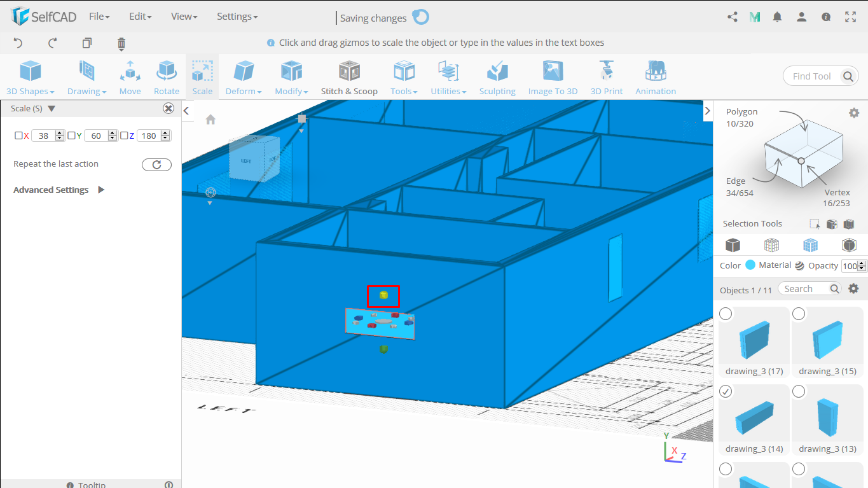This screenshot has height=488, width=868.
Task: Select drawing_3 (17) object radio
Action: (726, 314)
